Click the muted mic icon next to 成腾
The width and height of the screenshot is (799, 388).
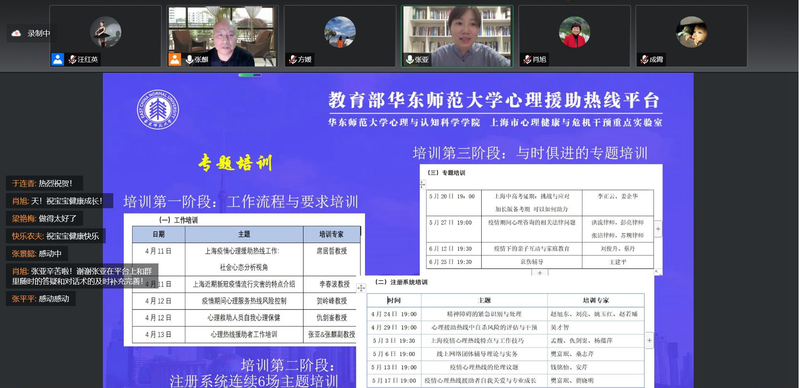click(x=645, y=60)
